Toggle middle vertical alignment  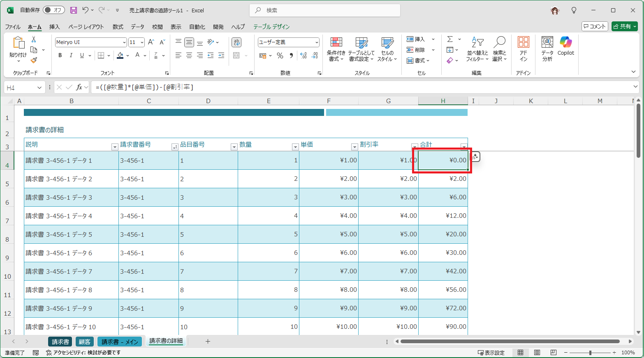189,42
